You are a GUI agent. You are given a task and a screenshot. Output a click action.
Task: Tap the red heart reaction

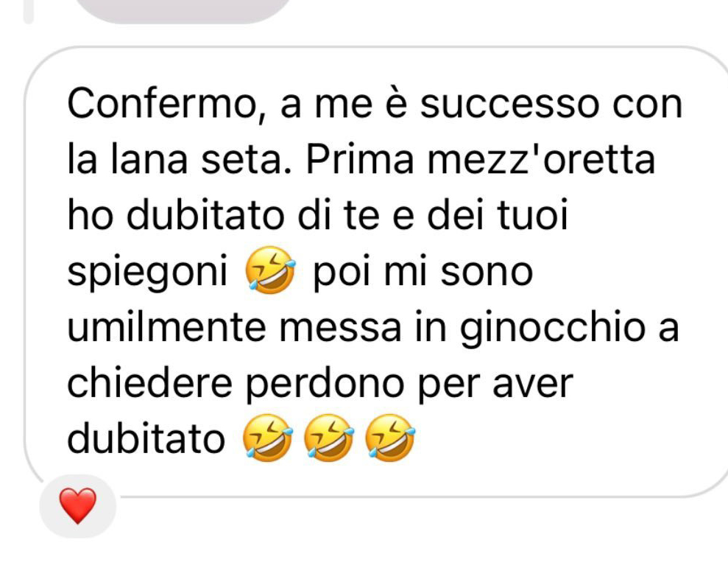pyautogui.click(x=77, y=506)
